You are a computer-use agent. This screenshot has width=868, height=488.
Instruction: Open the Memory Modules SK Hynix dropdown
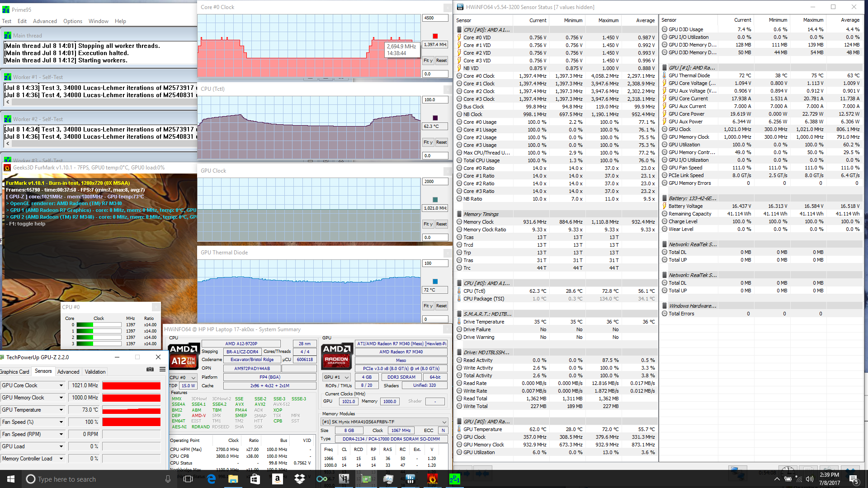coord(384,422)
